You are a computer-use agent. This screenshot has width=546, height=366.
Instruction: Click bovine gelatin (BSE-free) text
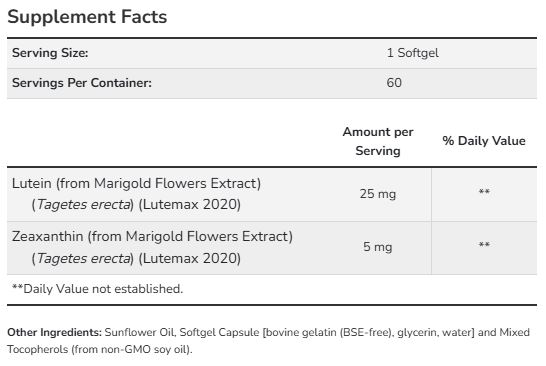coord(328,332)
